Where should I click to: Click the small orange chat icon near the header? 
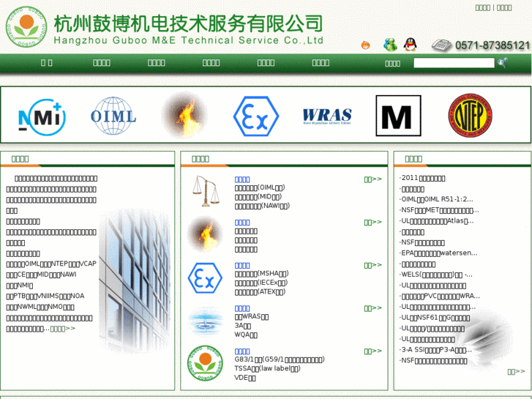(x=365, y=45)
